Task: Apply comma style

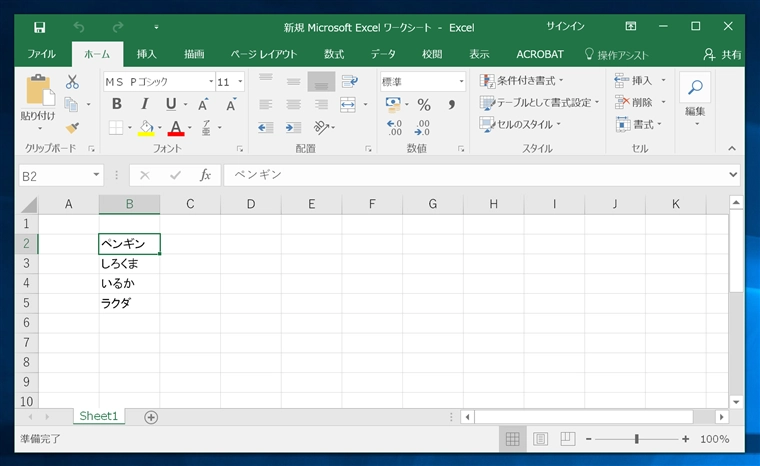Action: [x=451, y=104]
